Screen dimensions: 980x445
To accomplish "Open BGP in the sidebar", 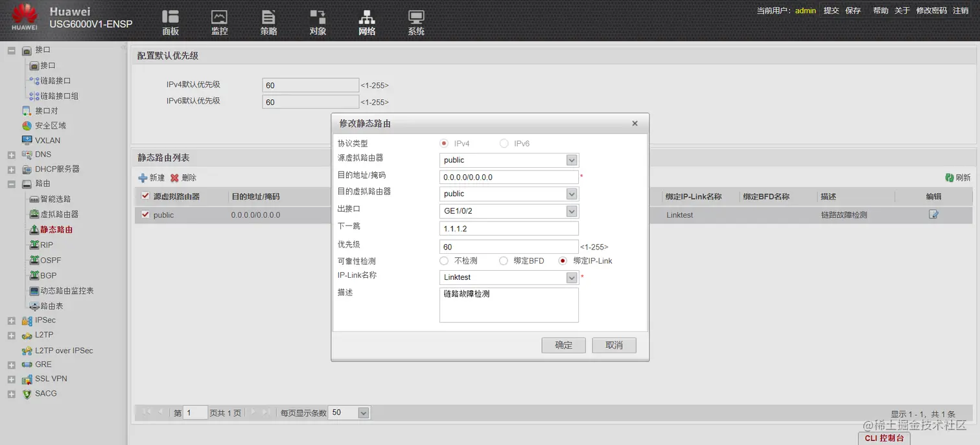I will pyautogui.click(x=49, y=276).
